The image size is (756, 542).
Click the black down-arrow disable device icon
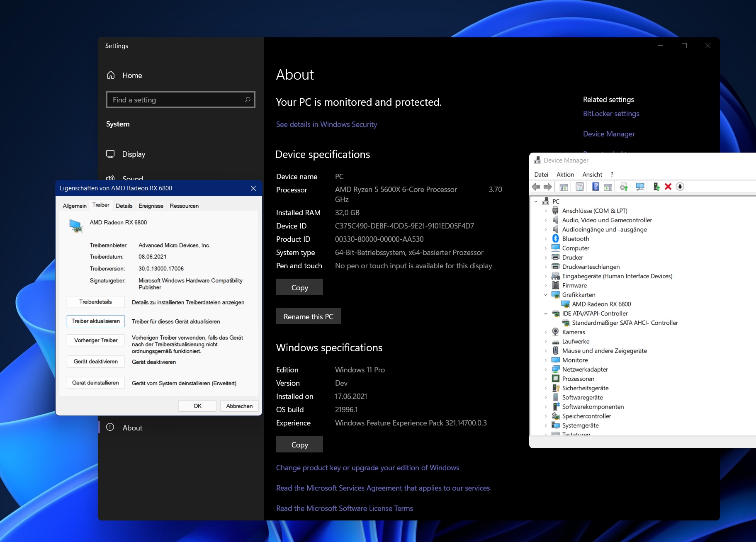[680, 187]
